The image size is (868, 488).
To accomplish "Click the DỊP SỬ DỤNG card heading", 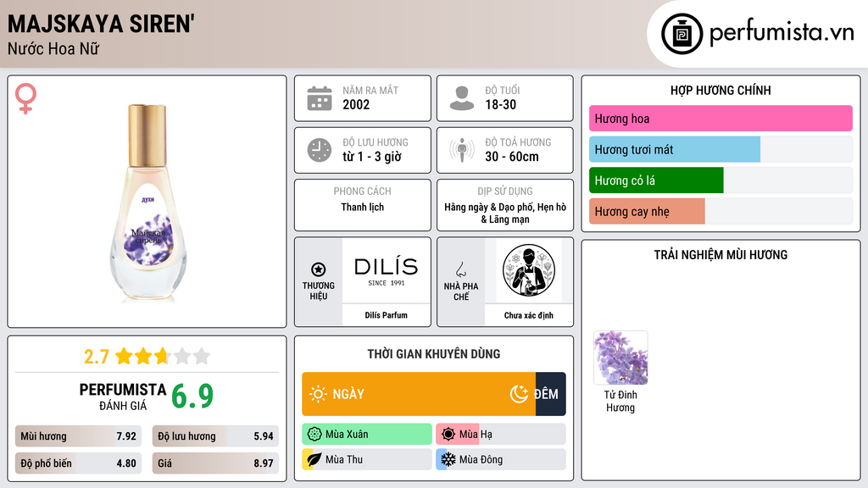I will [x=505, y=191].
